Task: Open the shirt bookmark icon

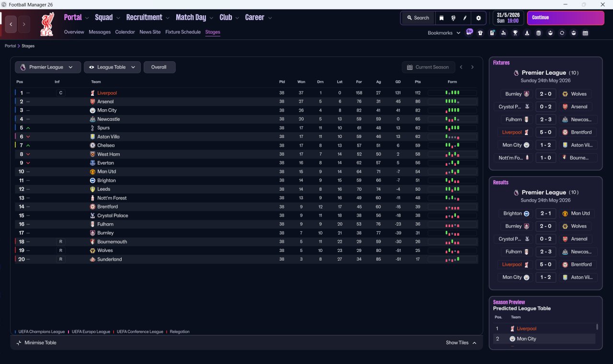Action: point(480,33)
